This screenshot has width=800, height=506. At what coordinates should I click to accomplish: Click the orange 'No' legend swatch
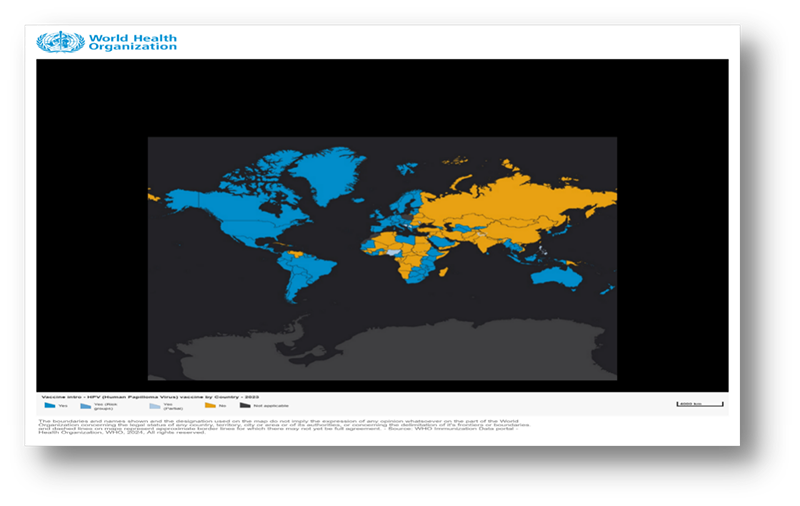tap(210, 406)
